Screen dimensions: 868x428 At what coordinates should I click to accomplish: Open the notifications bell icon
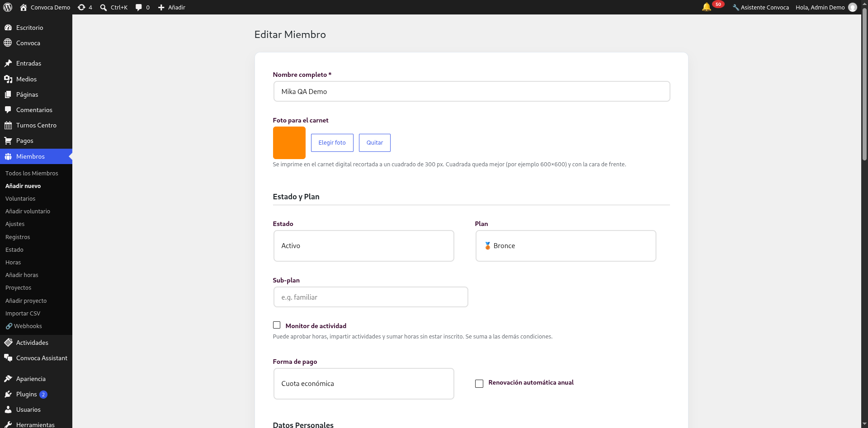(706, 7)
